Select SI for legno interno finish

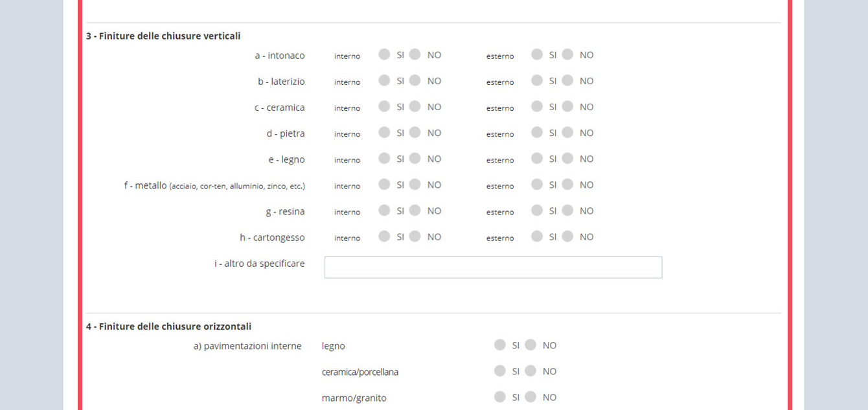(x=384, y=158)
